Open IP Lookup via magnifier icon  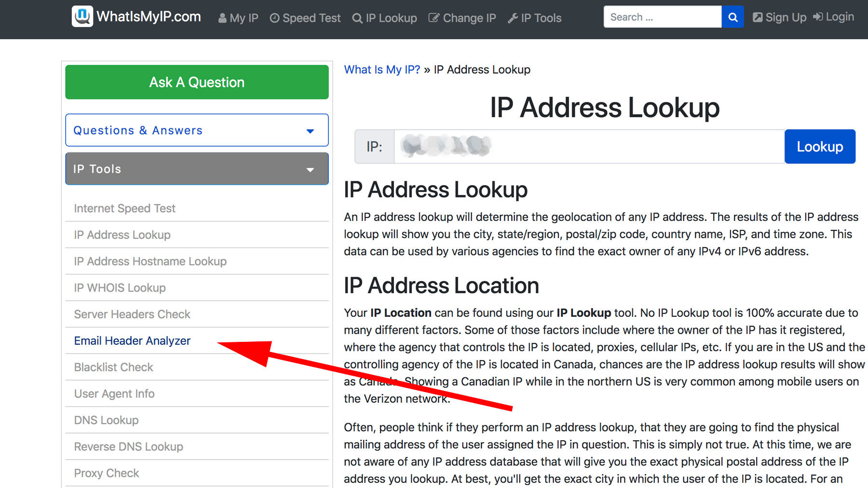[x=357, y=18]
